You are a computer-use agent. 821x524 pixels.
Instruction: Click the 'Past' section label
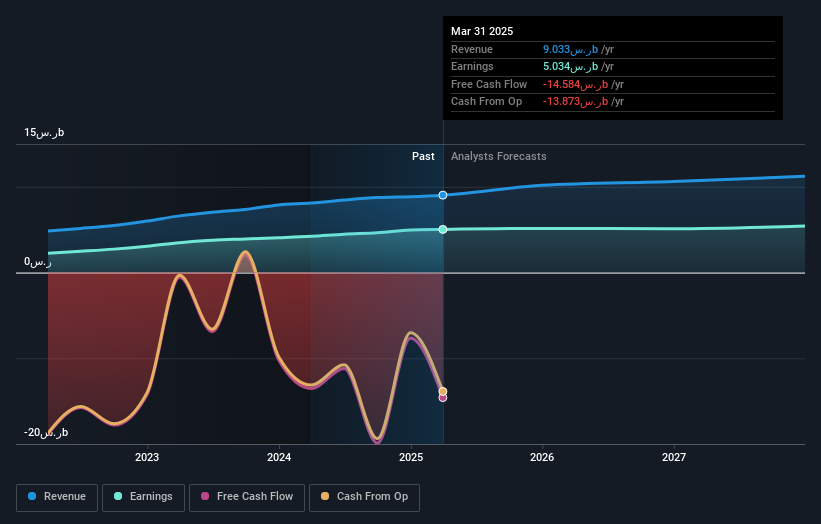coord(423,157)
